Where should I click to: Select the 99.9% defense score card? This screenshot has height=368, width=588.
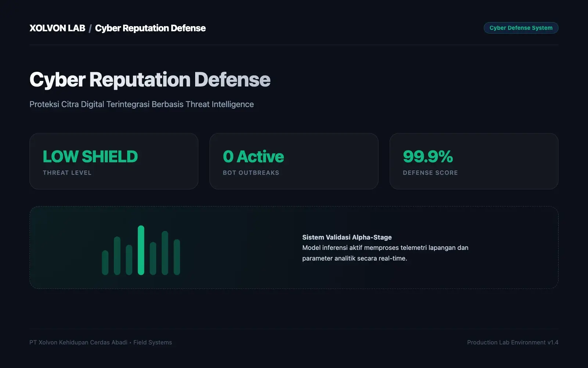tap(474, 161)
